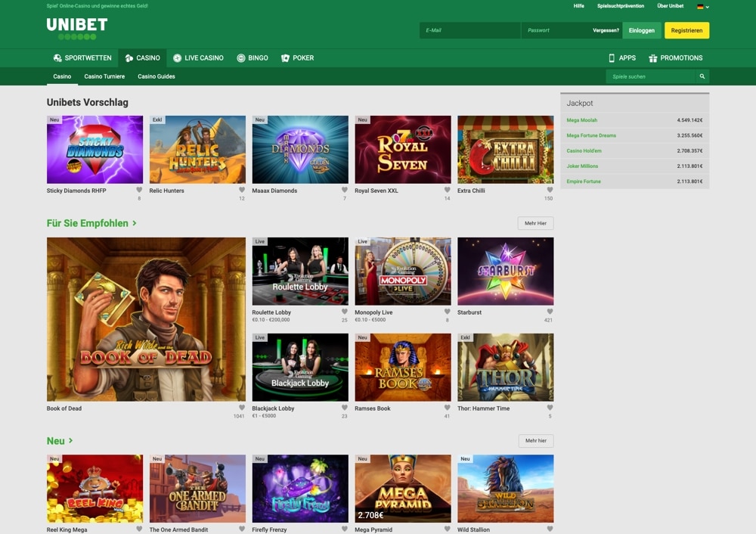Open Über Unibet link
The image size is (756, 534).
(670, 6)
